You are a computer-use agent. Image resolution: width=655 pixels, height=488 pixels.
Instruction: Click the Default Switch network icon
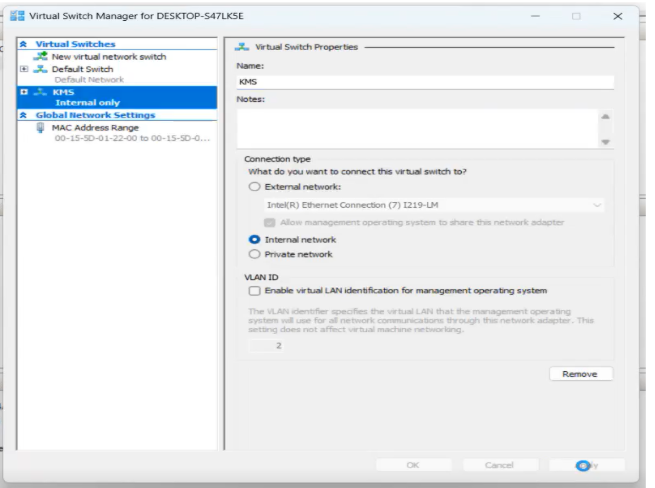tap(40, 69)
